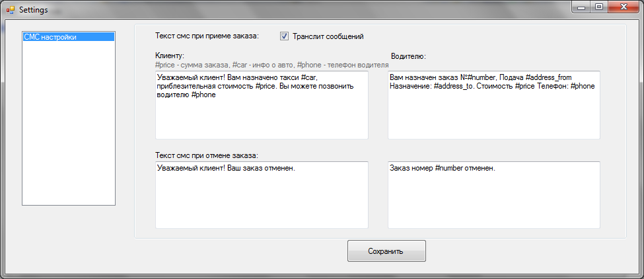Click client order-cancelled SMS text field
This screenshot has width=644, height=279.
coord(261,198)
